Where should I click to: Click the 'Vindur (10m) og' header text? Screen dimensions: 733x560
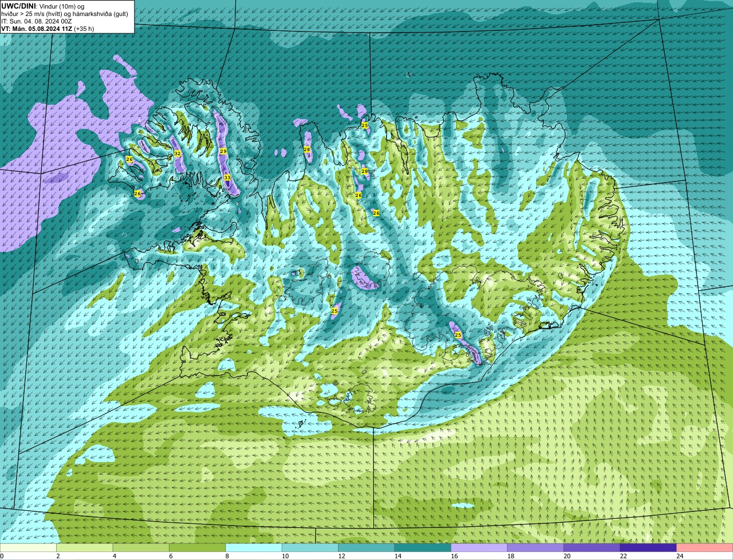coord(61,6)
